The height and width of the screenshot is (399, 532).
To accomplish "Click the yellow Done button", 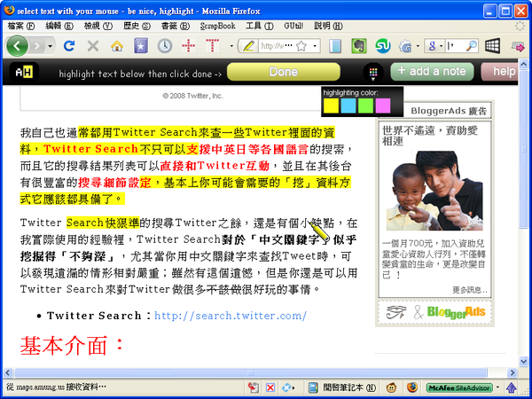I will click(x=284, y=72).
